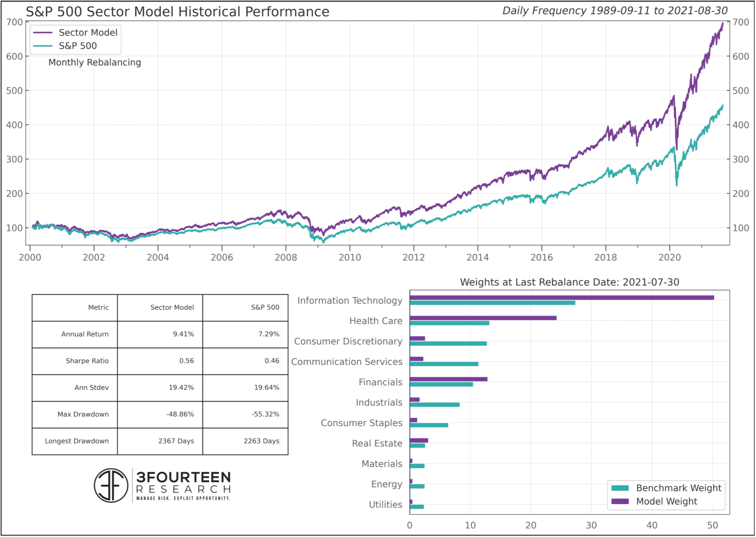Screen dimensions: 756x537
Task: Click the 3FOURTEEN wordmark text
Action: tap(183, 477)
